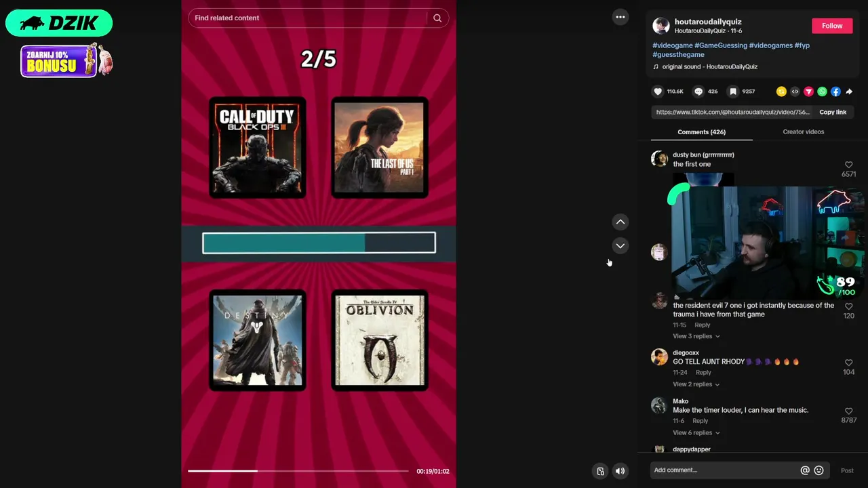Image resolution: width=868 pixels, height=488 pixels.
Task: Go to the next video arrow
Action: 620,245
